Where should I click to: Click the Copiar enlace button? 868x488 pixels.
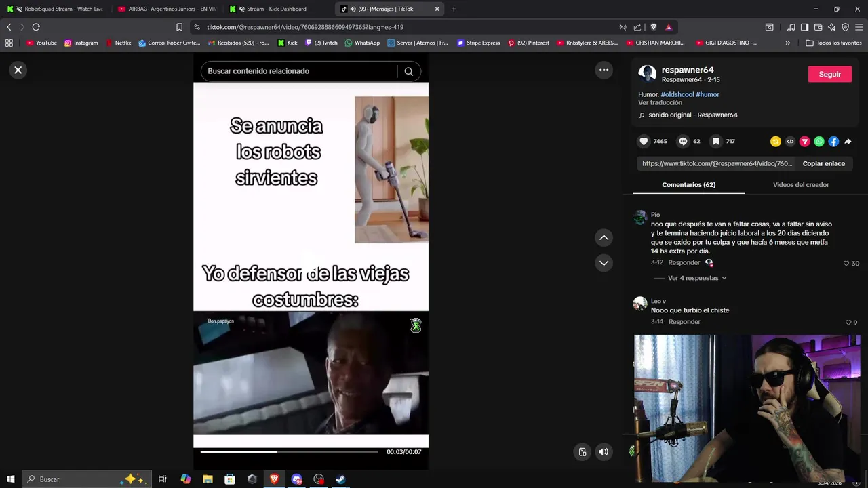[x=823, y=163]
